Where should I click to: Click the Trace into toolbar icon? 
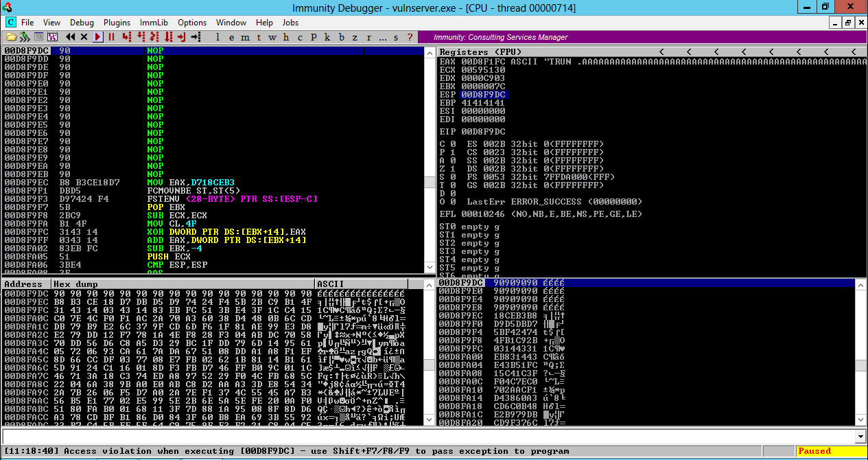point(154,36)
